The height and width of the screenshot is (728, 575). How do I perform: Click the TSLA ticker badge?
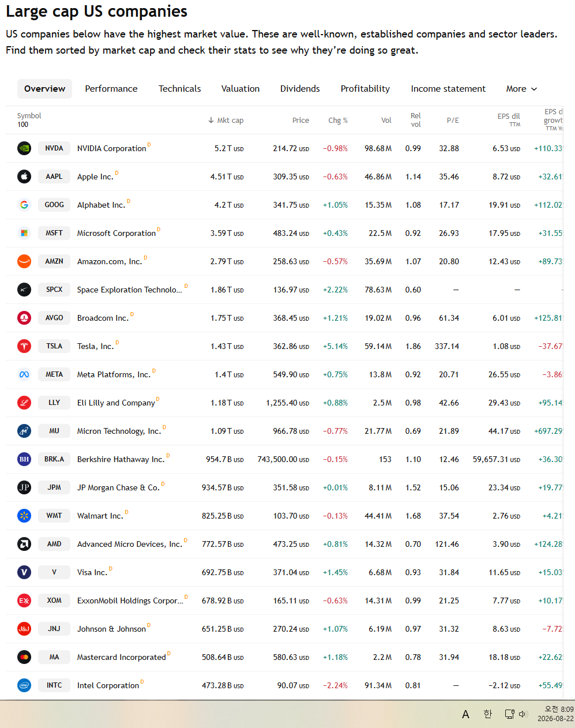pyautogui.click(x=54, y=346)
